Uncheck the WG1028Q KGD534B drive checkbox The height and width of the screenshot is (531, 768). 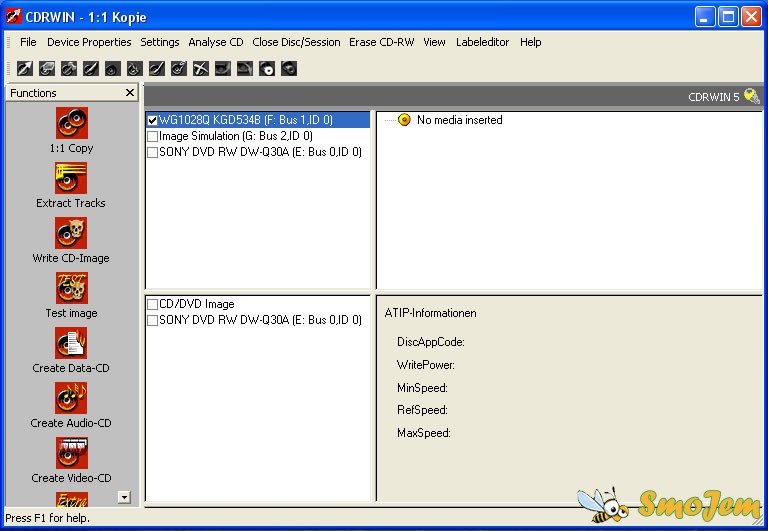pos(152,120)
